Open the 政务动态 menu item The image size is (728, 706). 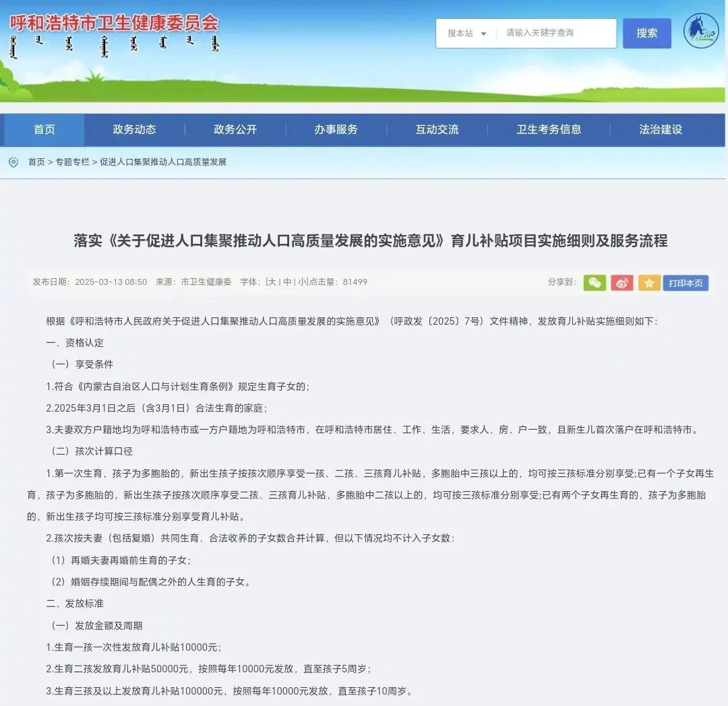pos(134,129)
